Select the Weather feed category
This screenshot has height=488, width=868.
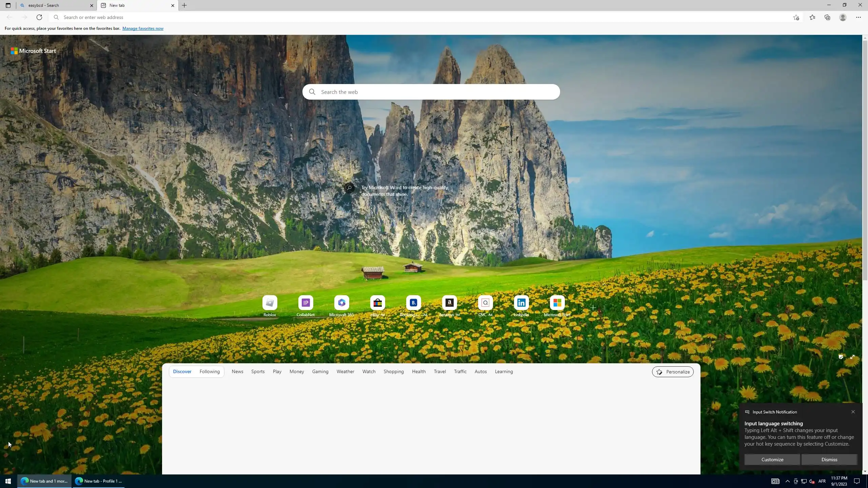(345, 371)
